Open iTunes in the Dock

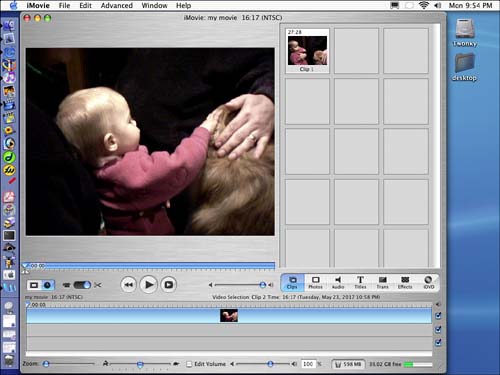tap(9, 78)
